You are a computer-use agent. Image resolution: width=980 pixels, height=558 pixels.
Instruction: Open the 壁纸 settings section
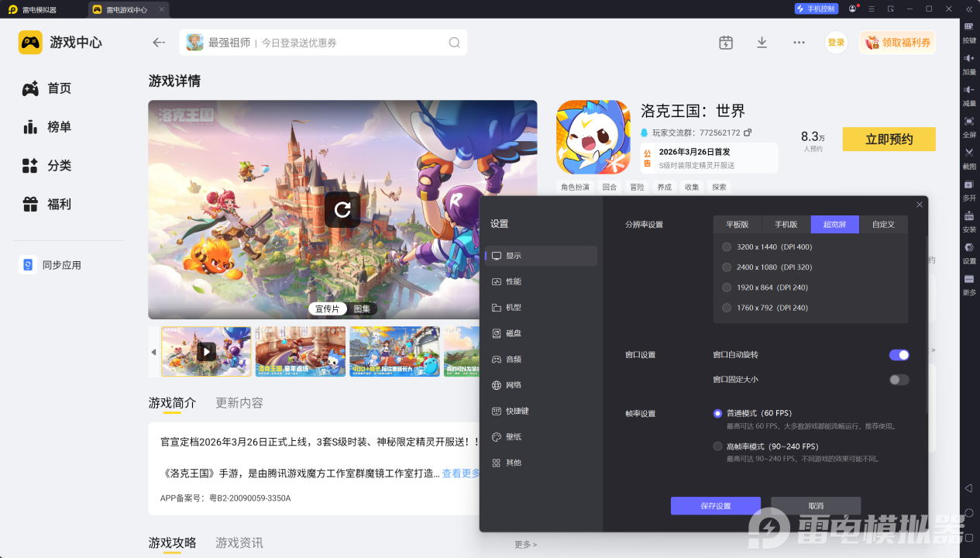pyautogui.click(x=515, y=436)
